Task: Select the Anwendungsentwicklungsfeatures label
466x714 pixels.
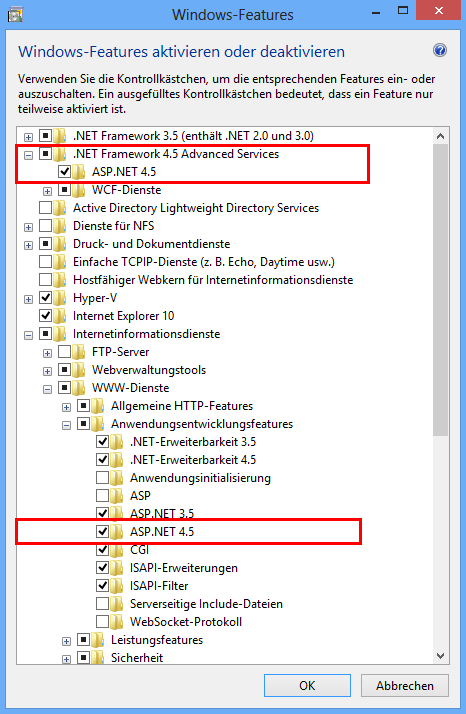Action: (202, 424)
